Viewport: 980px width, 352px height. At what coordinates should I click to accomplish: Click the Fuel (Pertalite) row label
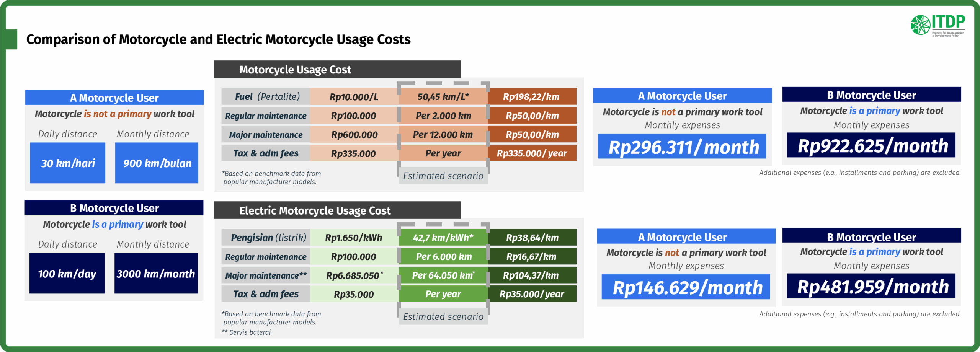(266, 96)
